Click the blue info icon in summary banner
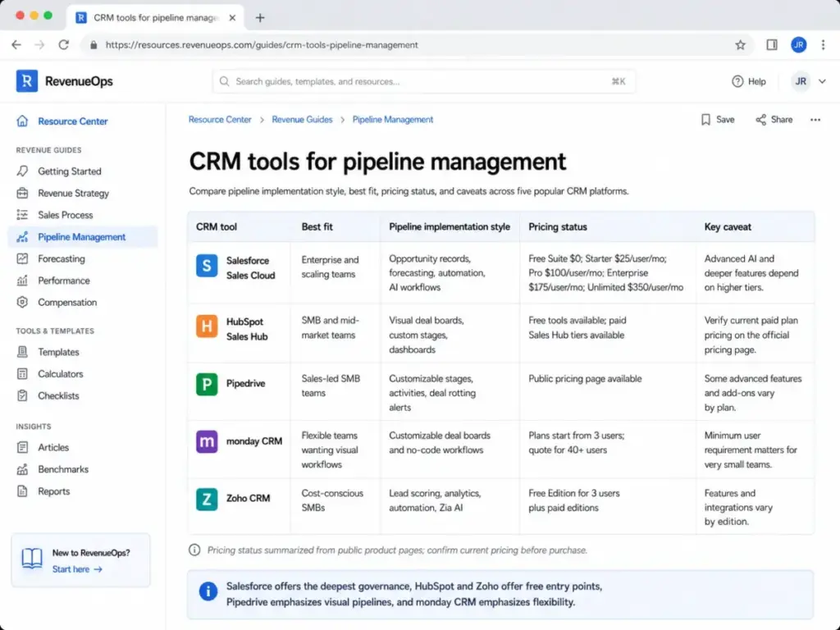Viewport: 840px width, 630px height. click(208, 591)
